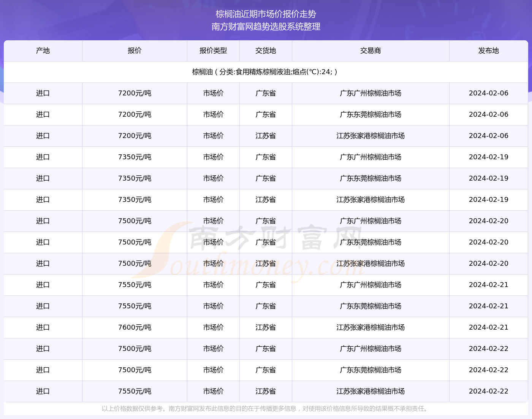The height and width of the screenshot is (419, 532).
Task: Click 广东广州棕榈油市场 in the 2024-02-22 row
Action: point(370,349)
